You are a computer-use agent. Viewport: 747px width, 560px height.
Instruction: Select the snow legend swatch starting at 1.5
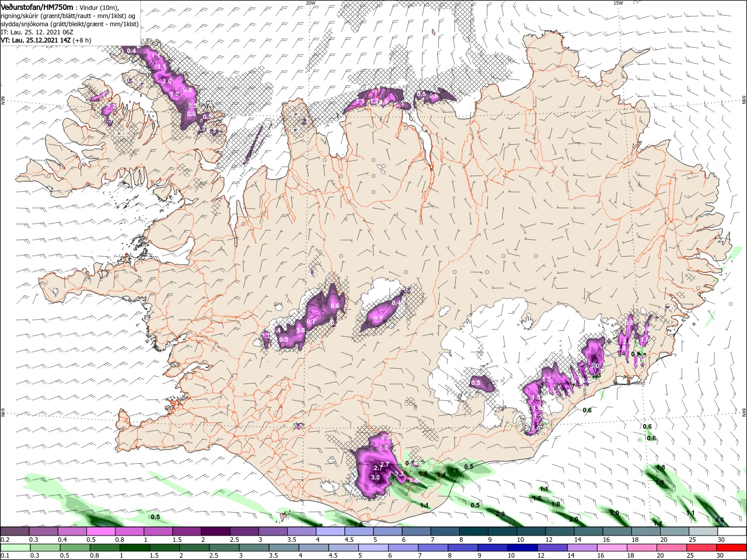point(186,531)
